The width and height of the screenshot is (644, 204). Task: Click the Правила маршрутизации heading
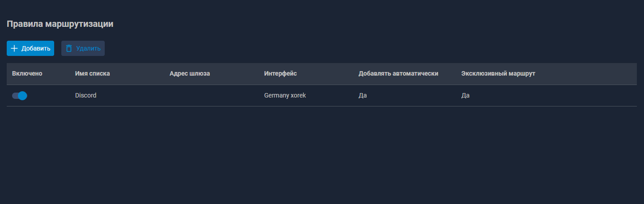coord(60,24)
